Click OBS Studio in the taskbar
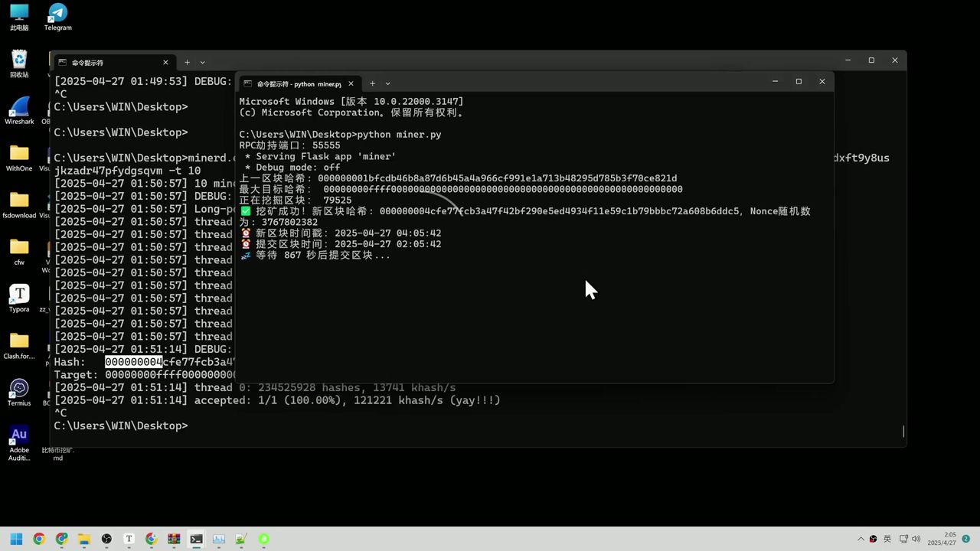This screenshot has width=980, height=551. coord(106,539)
